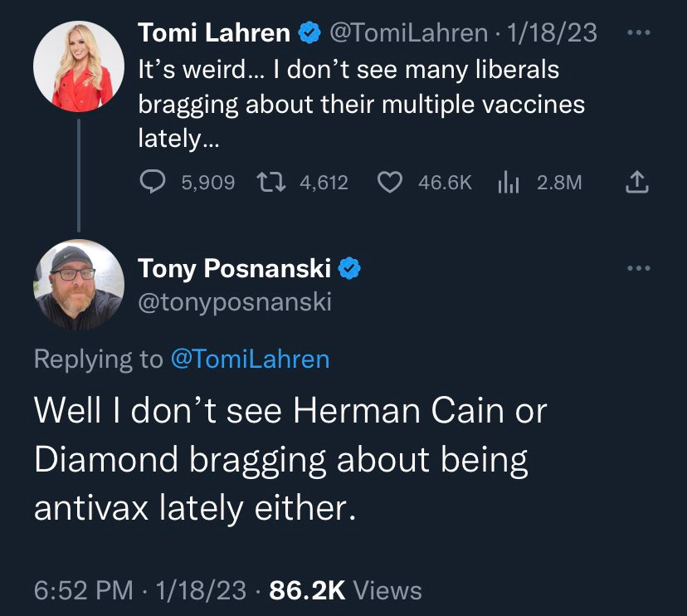Click the 6:52 PM timestamp on the reply
687x616 pixels.
83,590
